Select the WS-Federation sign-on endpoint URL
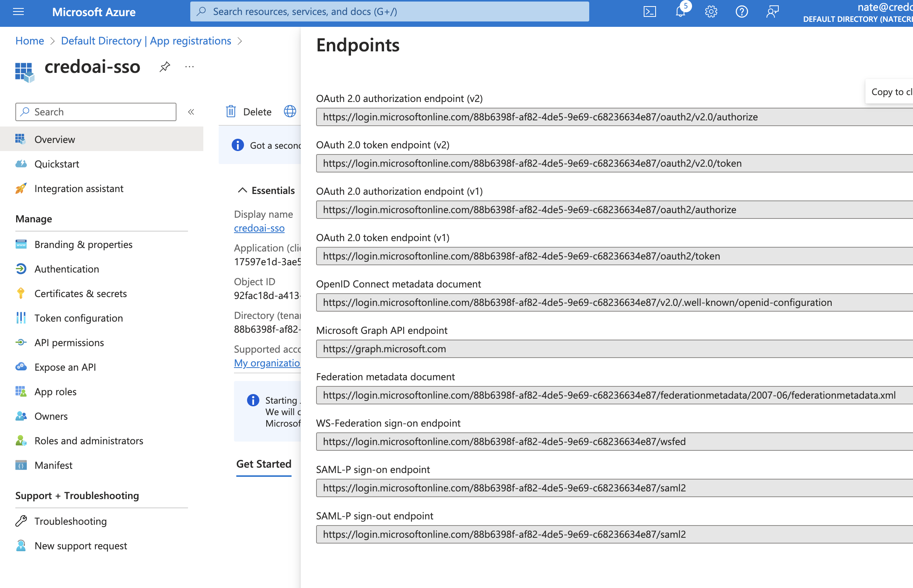 coord(615,442)
